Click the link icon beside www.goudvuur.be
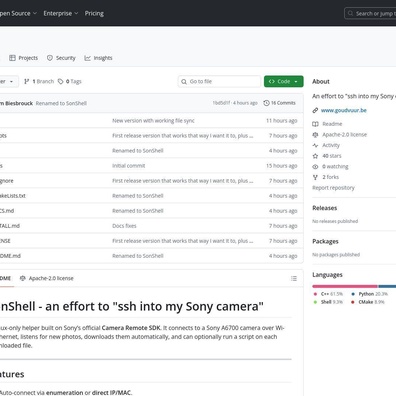The image size is (396, 396). [x=315, y=110]
